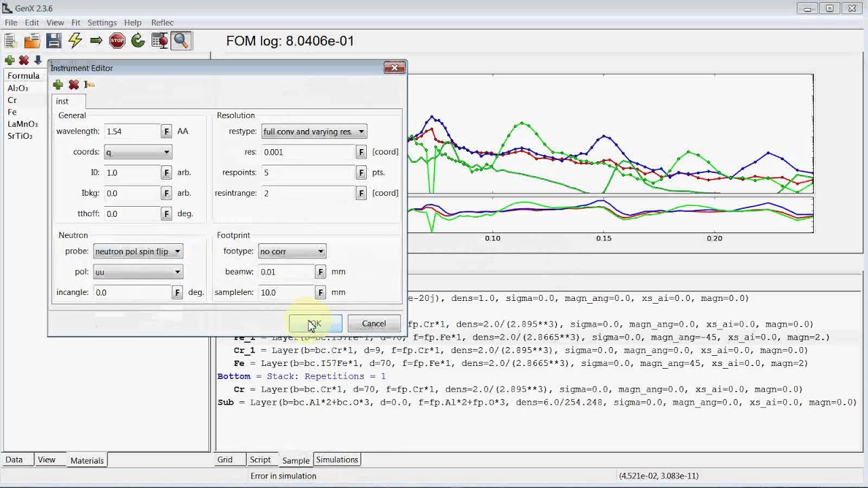Select Cr in the materials list
Viewport: 868px width, 488px height.
coord(12,100)
